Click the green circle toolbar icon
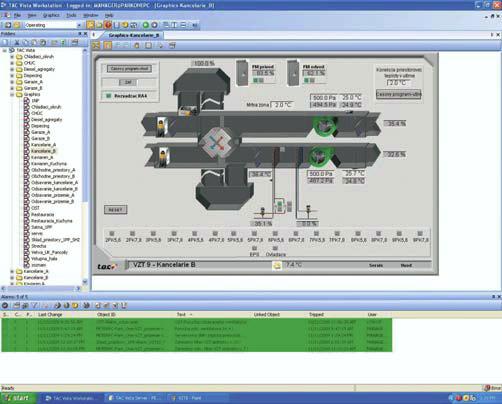 (145, 25)
